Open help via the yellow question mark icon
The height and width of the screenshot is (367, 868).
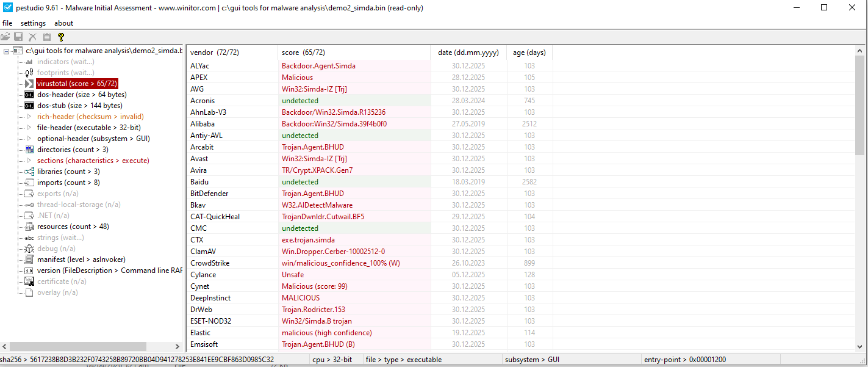click(60, 37)
